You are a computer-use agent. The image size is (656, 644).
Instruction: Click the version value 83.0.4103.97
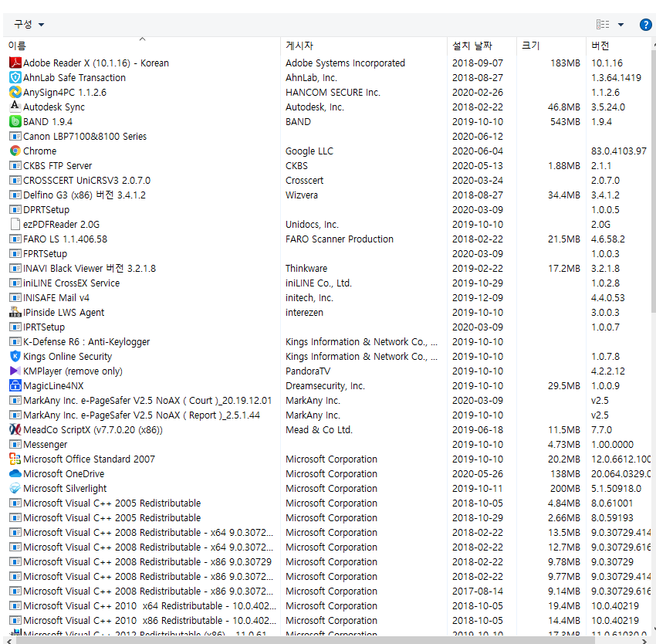(619, 151)
